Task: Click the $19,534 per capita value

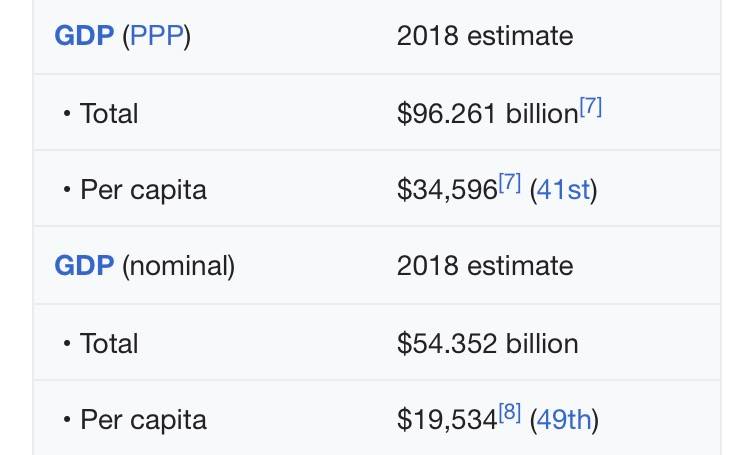Action: (x=446, y=418)
